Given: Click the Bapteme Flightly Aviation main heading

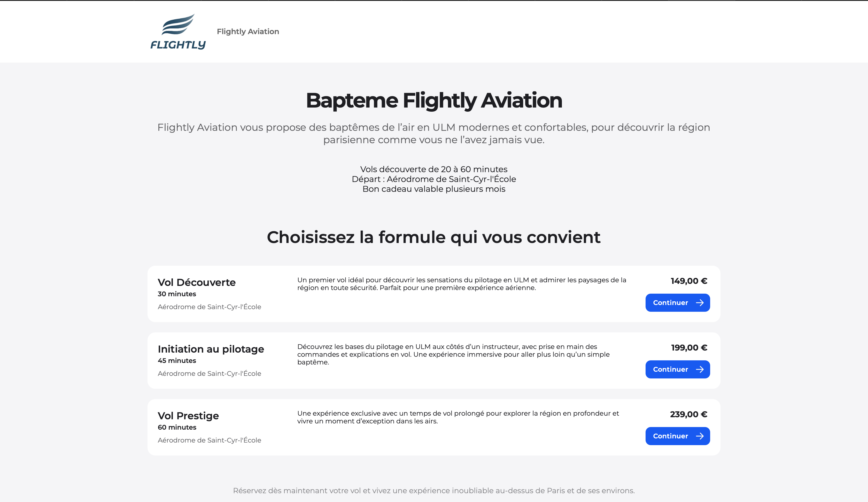Looking at the screenshot, I should (434, 100).
